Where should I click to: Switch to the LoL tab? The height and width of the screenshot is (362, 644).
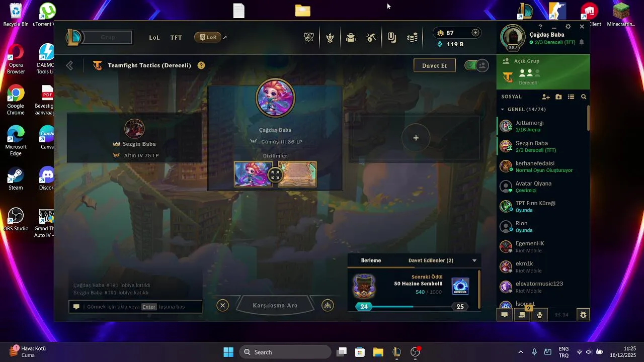(154, 37)
